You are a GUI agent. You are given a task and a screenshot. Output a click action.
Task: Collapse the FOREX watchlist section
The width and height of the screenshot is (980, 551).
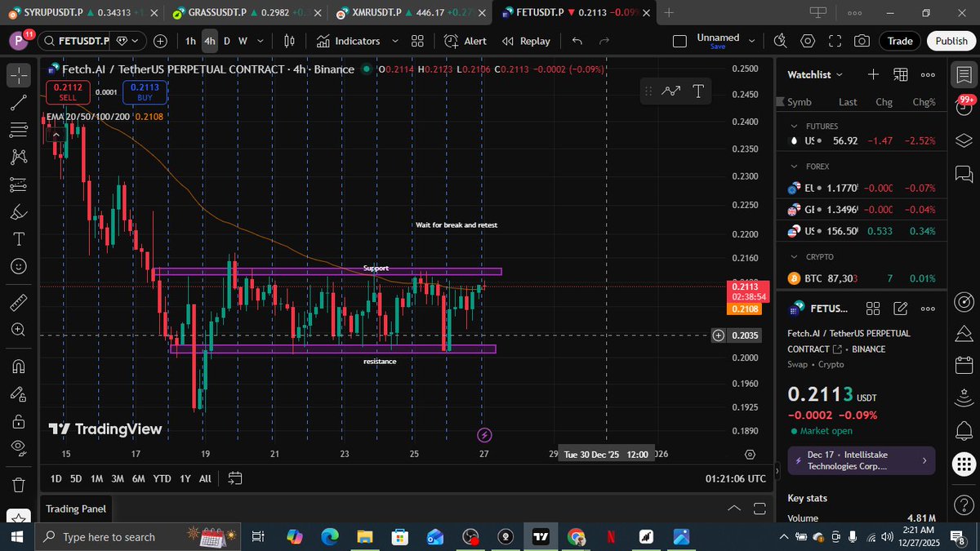point(795,167)
